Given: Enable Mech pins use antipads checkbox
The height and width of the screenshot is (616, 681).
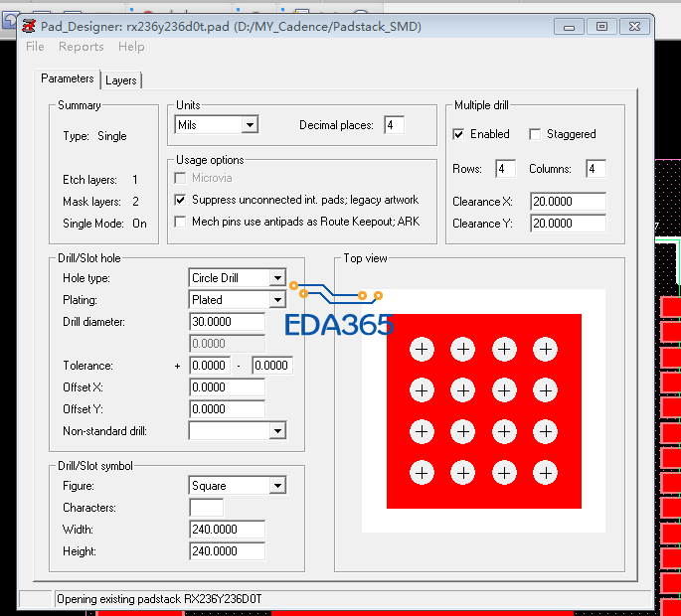Looking at the screenshot, I should pos(180,222).
